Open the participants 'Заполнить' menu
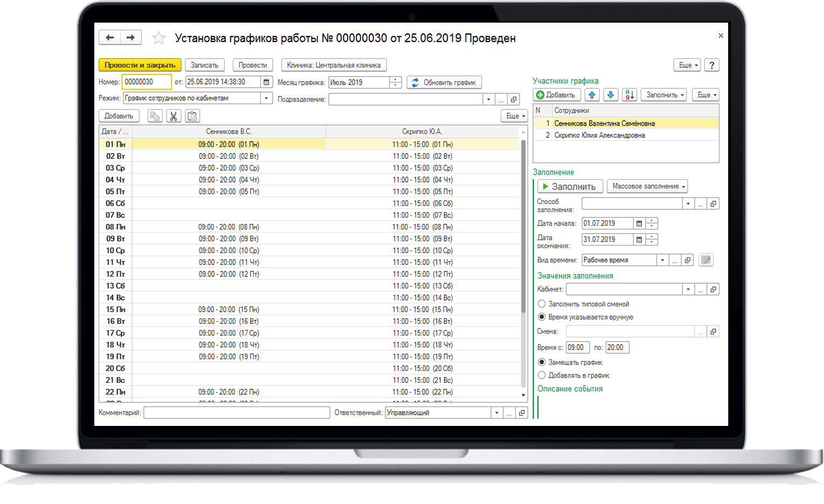Image resolution: width=824 pixels, height=504 pixels. click(665, 95)
